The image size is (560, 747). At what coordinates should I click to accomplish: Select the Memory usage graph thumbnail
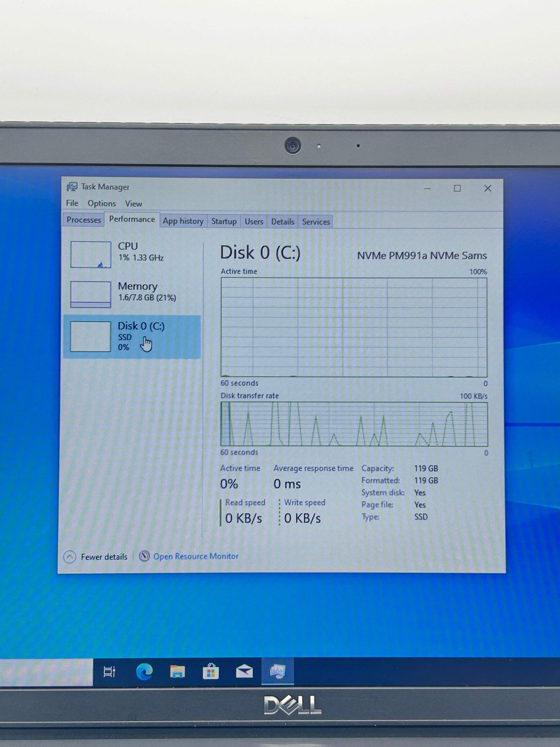pos(91,294)
